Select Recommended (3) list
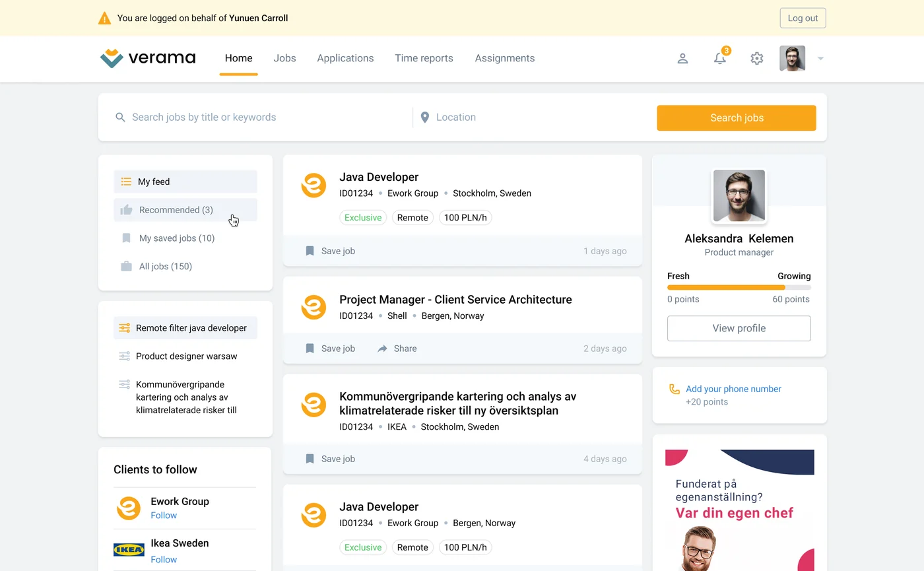The width and height of the screenshot is (924, 571). (185, 210)
